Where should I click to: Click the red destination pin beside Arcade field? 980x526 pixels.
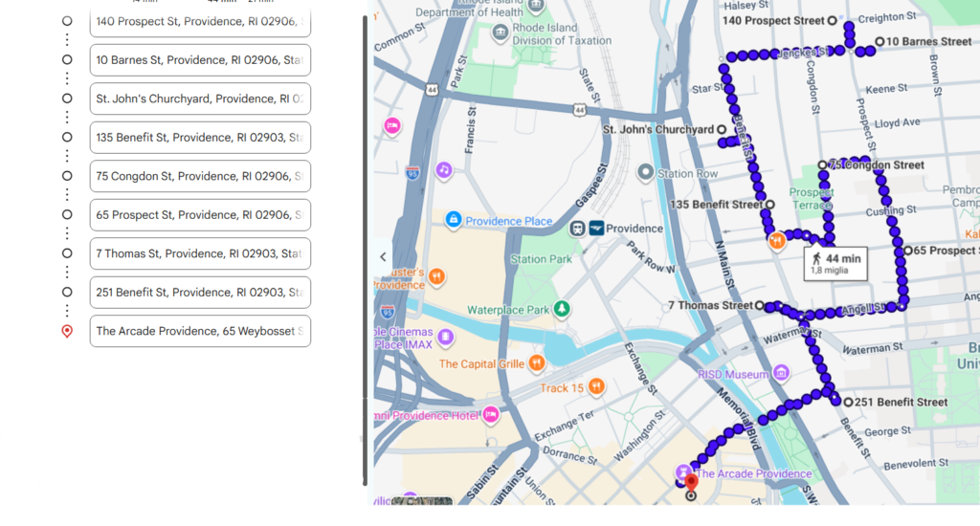pyautogui.click(x=67, y=331)
